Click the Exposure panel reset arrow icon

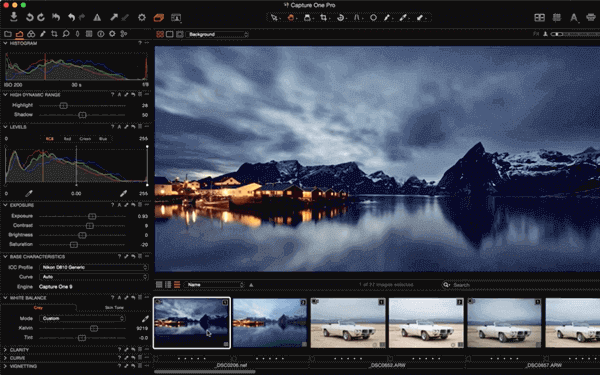tap(133, 205)
